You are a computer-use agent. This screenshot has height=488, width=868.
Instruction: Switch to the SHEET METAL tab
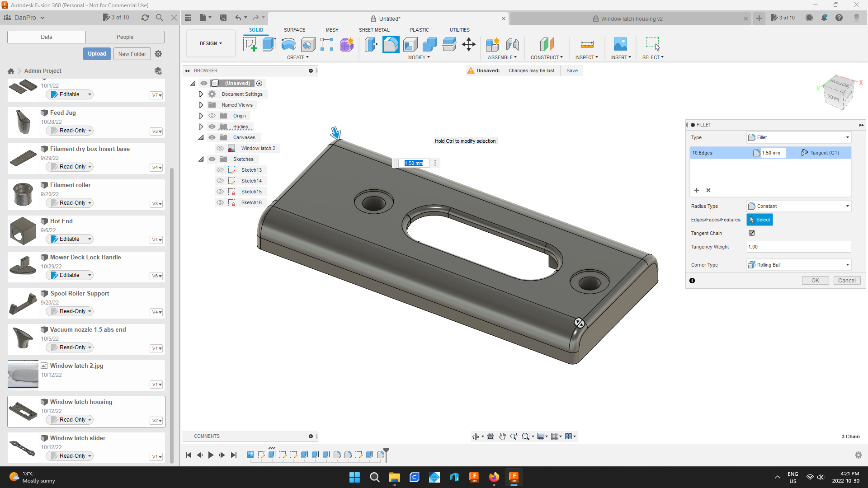(x=374, y=30)
